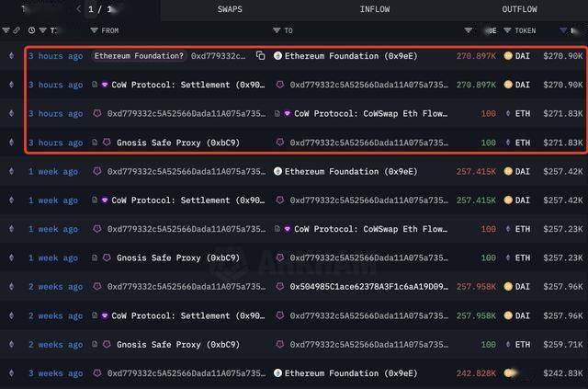588x389 pixels.
Task: Click the recipient wallet icon in the green 257.415K row
Action: click(x=279, y=200)
